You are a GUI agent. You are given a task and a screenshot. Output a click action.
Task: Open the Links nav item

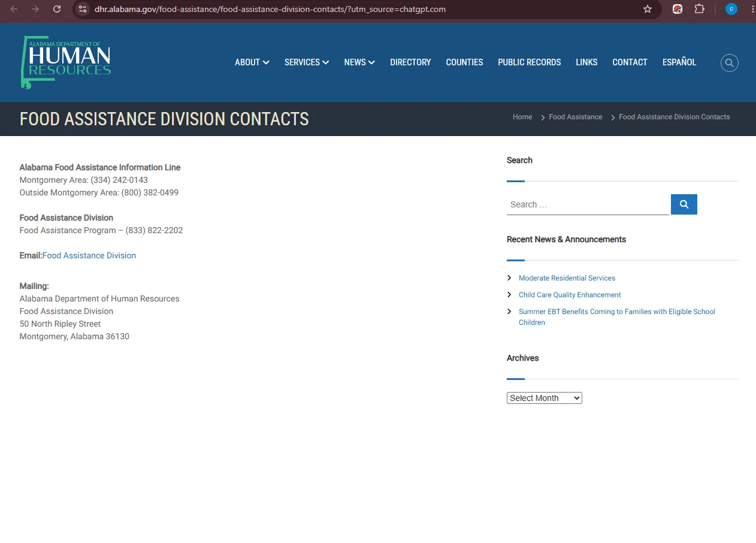(586, 62)
